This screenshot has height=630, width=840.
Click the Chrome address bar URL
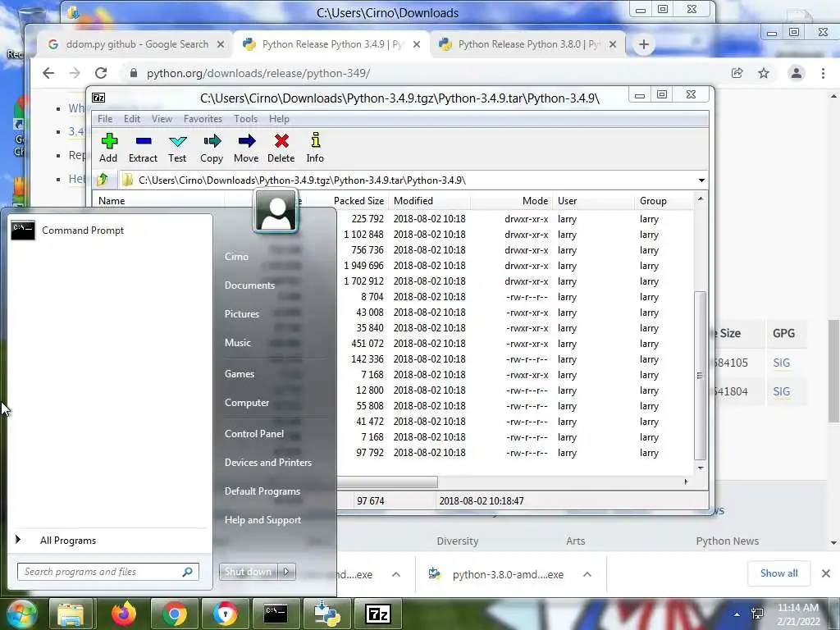258,73
